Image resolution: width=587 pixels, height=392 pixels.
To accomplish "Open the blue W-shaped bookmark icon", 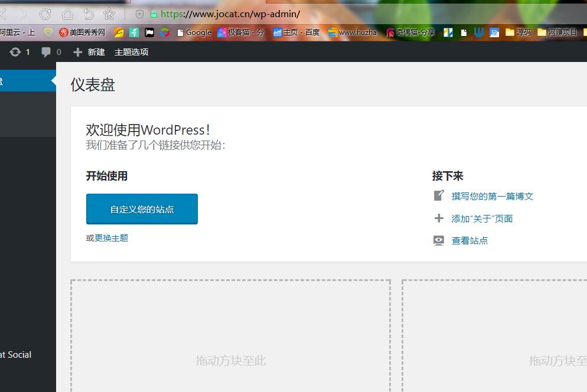I will coord(479,32).
